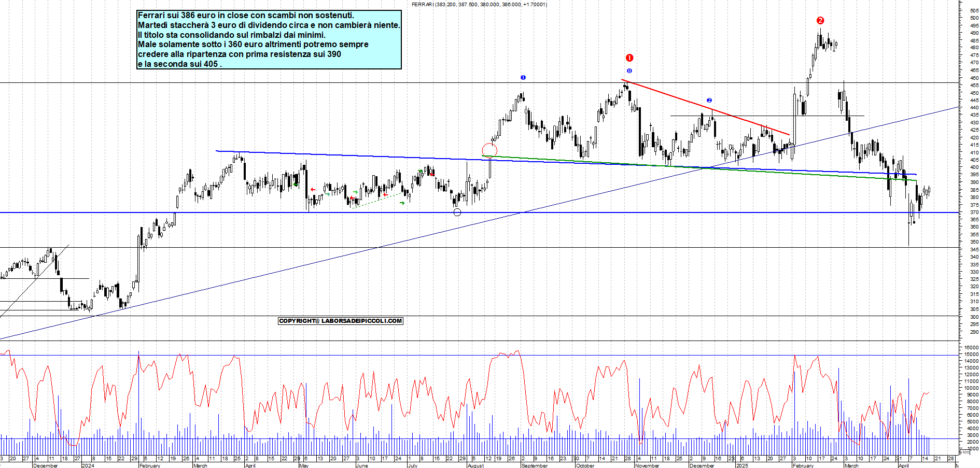Select the 370 price level on the right axis
Image resolution: width=980 pixels, height=468 pixels.
974,212
